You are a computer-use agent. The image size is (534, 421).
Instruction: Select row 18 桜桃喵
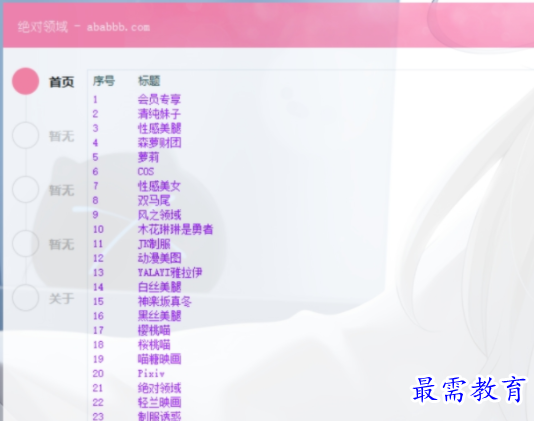click(x=154, y=345)
